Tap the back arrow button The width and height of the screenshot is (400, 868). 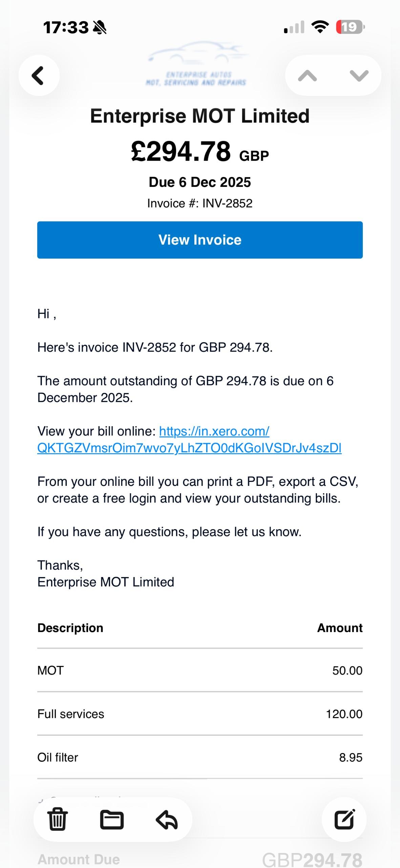coord(39,75)
